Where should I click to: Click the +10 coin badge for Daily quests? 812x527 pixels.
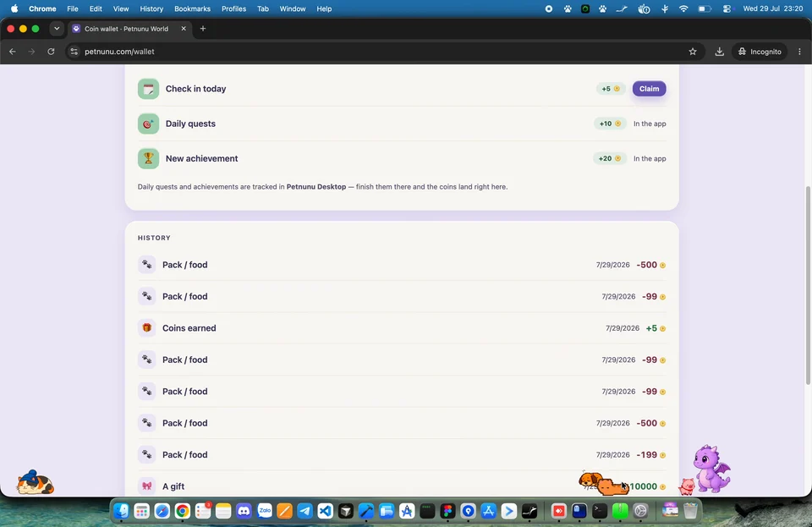click(610, 124)
